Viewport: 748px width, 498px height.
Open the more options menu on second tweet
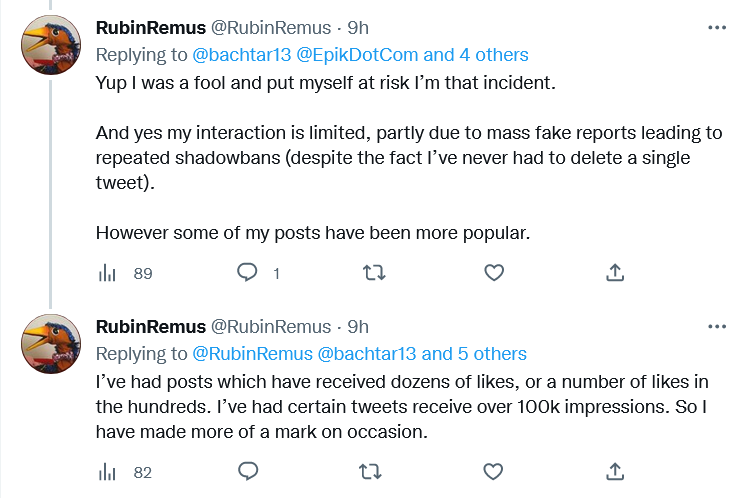point(717,327)
